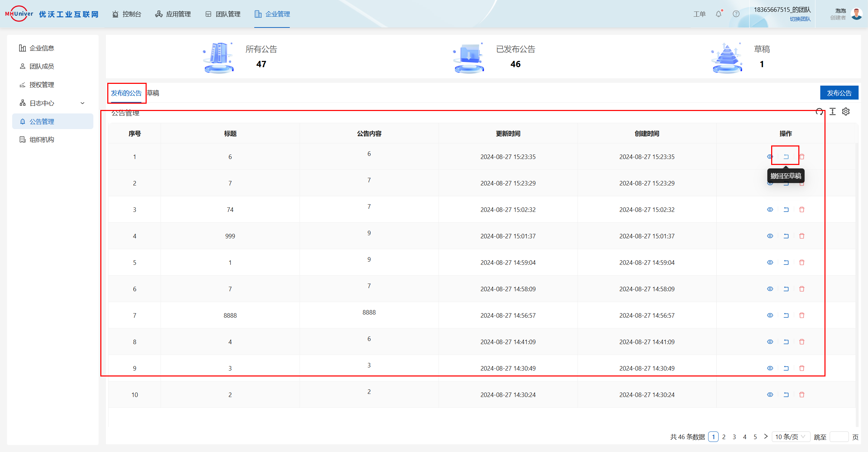Open the 10 条/页 page size dropdown
Image resolution: width=868 pixels, height=452 pixels.
click(x=790, y=437)
